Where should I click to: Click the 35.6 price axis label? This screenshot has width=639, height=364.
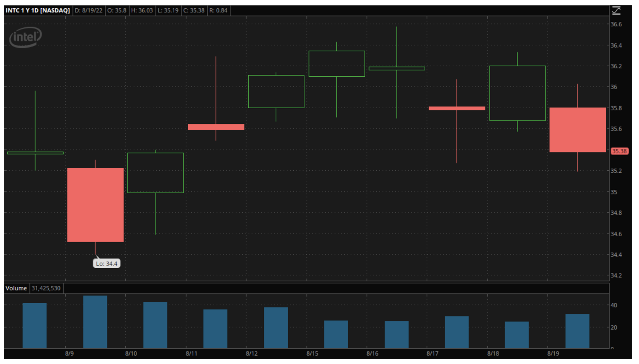pyautogui.click(x=616, y=129)
